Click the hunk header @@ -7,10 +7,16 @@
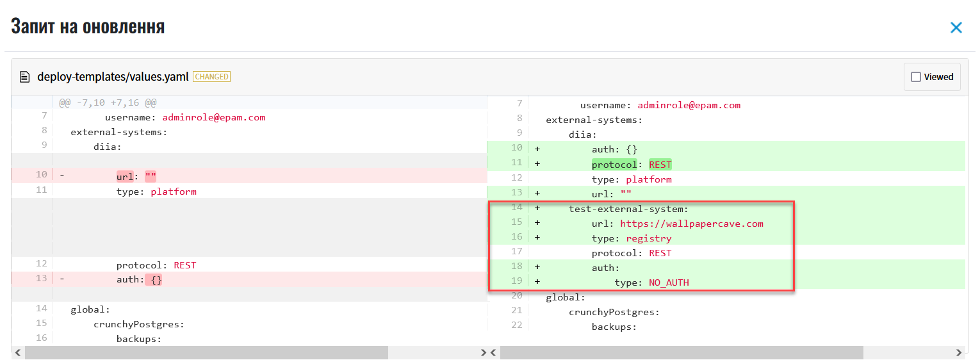 coord(108,102)
